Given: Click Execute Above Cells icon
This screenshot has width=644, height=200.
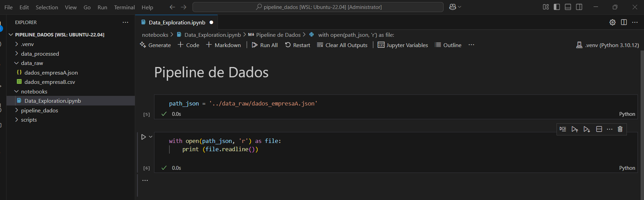Looking at the screenshot, I should tap(575, 129).
